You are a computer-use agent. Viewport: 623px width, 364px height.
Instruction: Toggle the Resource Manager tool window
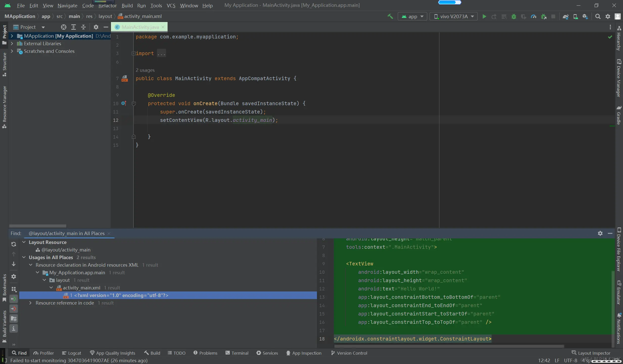click(x=4, y=107)
